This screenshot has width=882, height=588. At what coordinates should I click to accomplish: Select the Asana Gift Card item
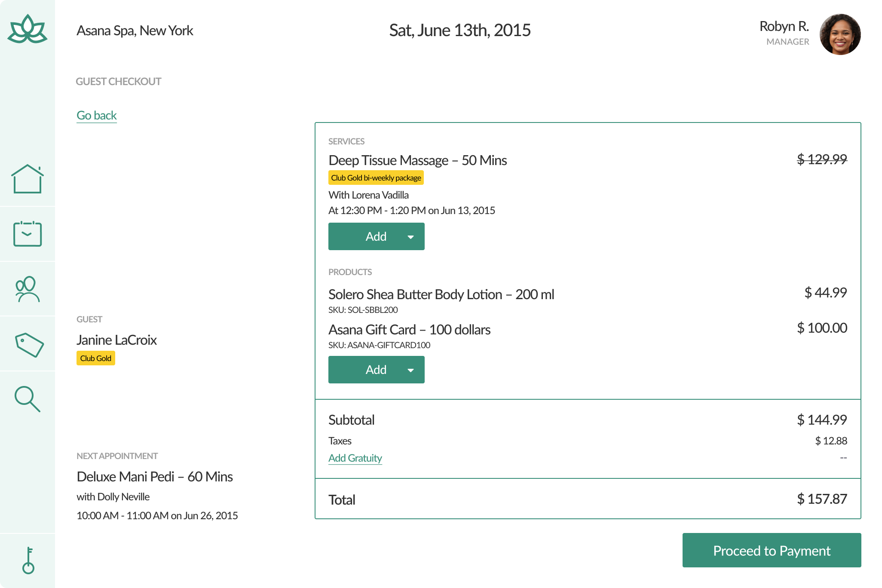(x=409, y=330)
